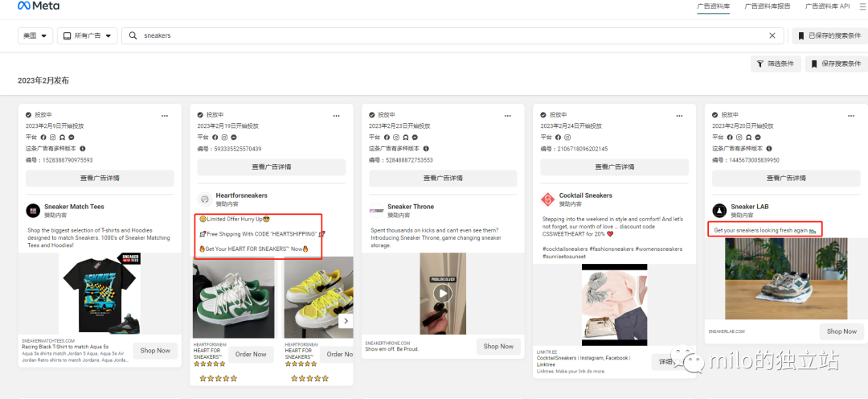Click Messenger platform icon on Heartforsneakers ad
The height and width of the screenshot is (399, 868).
coord(234,138)
